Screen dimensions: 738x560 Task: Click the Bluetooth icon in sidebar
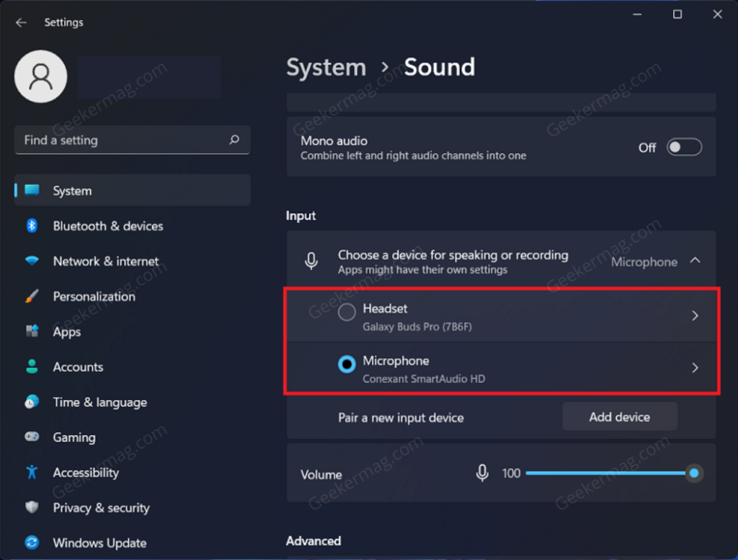[32, 226]
